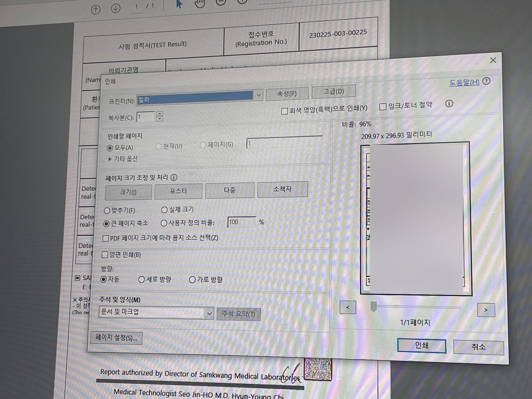Screen dimensions: 532x399
Task: Select the hand pan tool in Acrobat toolbar
Action: [x=200, y=3]
